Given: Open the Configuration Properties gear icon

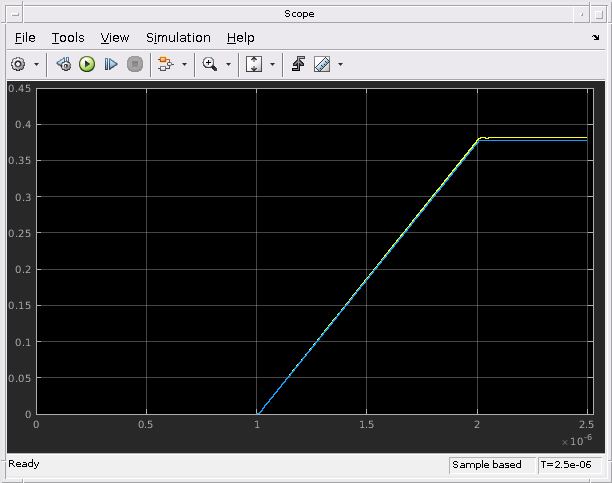Looking at the screenshot, I should [x=18, y=64].
